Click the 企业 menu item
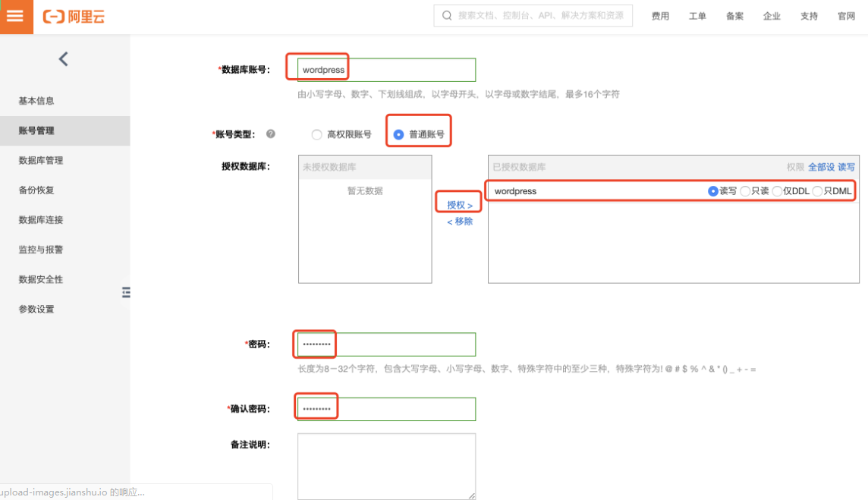This screenshot has width=868, height=500. [772, 16]
